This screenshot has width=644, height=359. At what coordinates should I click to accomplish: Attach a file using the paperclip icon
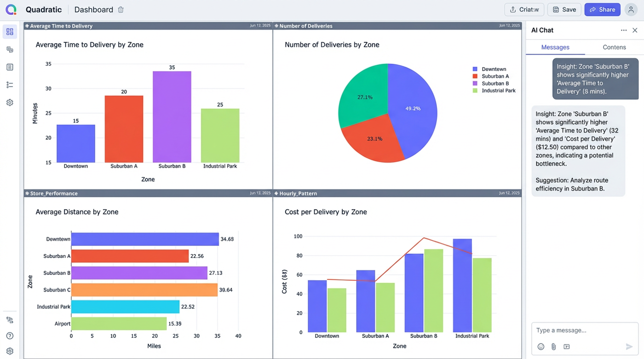[553, 347]
